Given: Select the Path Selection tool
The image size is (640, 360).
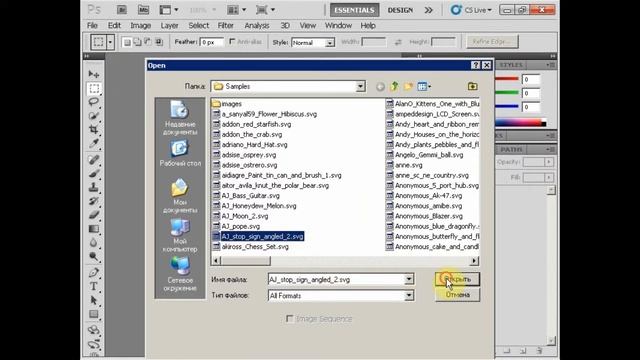Looking at the screenshot, I should 94,300.
